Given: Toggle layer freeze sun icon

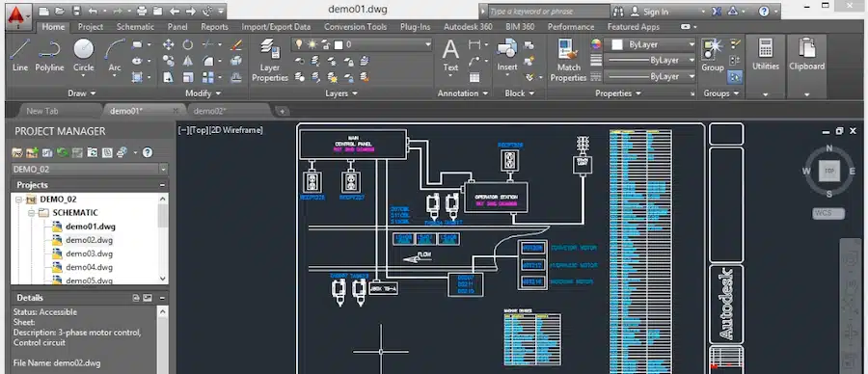Looking at the screenshot, I should pos(312,44).
